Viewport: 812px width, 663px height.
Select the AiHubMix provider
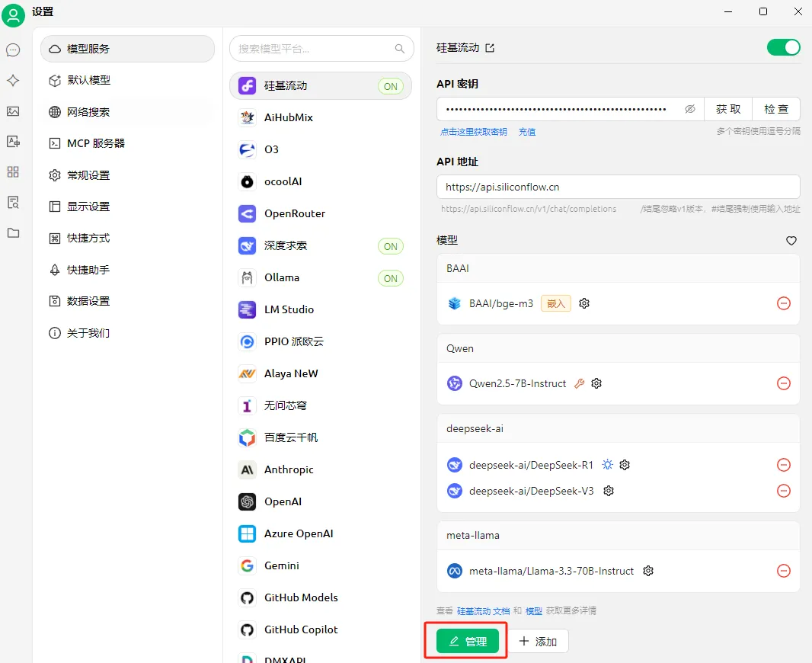321,117
